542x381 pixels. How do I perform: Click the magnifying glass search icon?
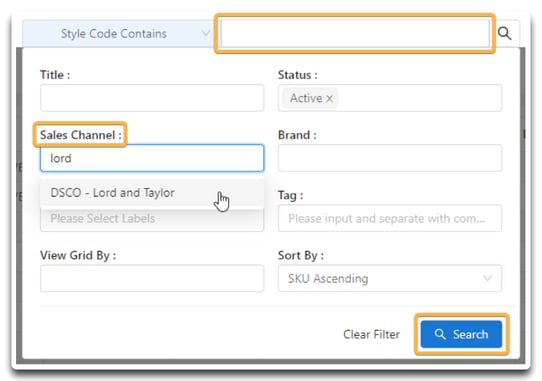click(504, 34)
